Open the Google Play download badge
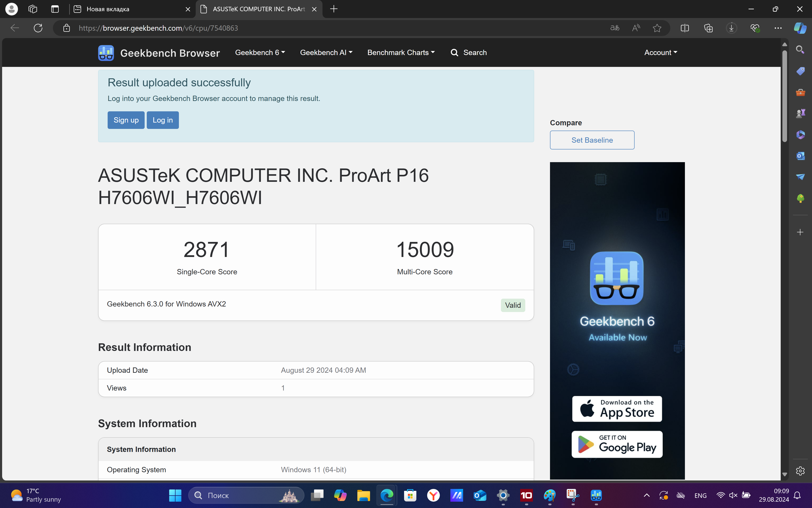The height and width of the screenshot is (508, 812). (617, 444)
